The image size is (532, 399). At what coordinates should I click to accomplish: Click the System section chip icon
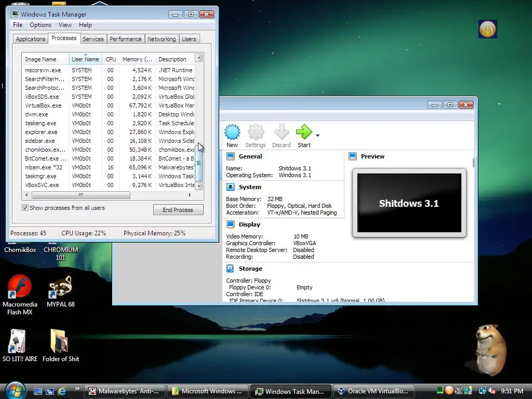pos(230,187)
